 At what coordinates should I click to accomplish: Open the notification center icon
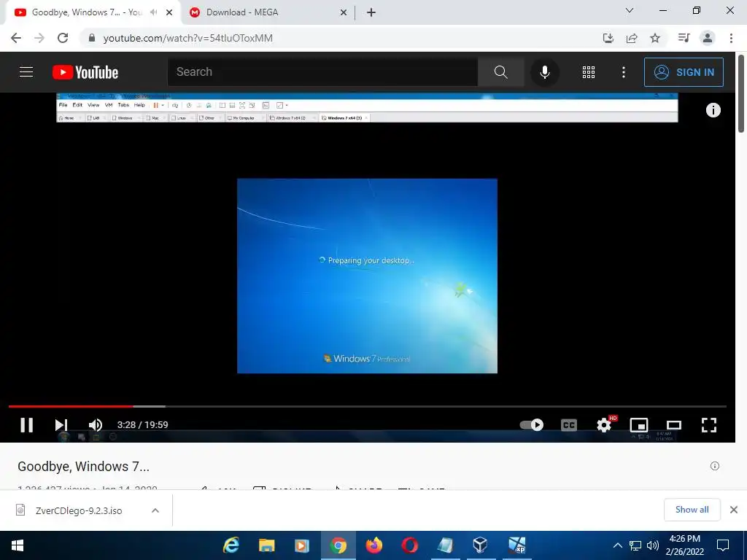coord(723,545)
